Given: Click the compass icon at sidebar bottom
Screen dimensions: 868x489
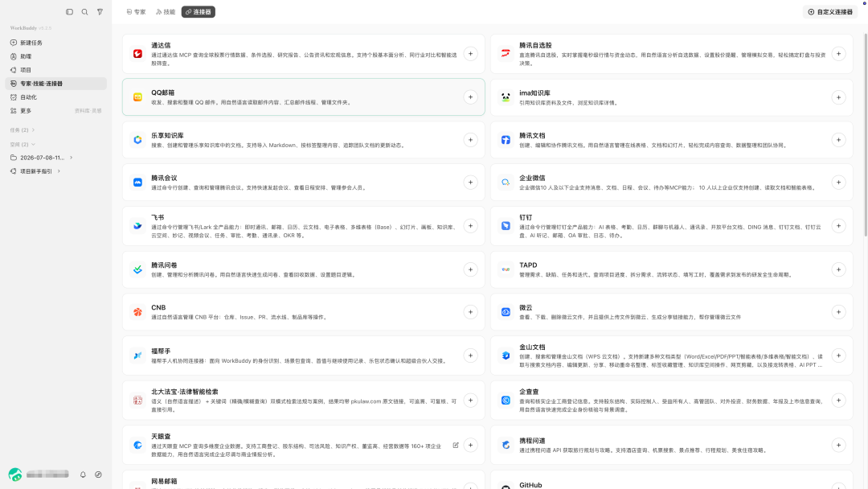Looking at the screenshot, I should [98, 475].
